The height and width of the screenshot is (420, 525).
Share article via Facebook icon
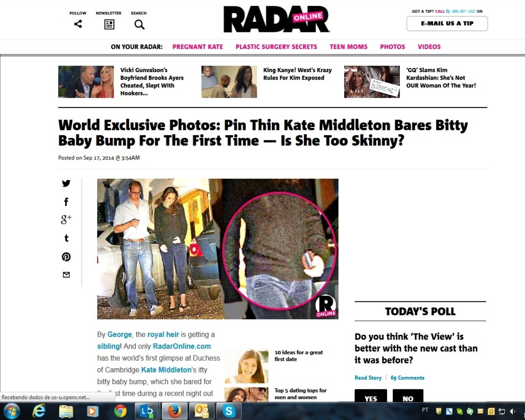(66, 201)
